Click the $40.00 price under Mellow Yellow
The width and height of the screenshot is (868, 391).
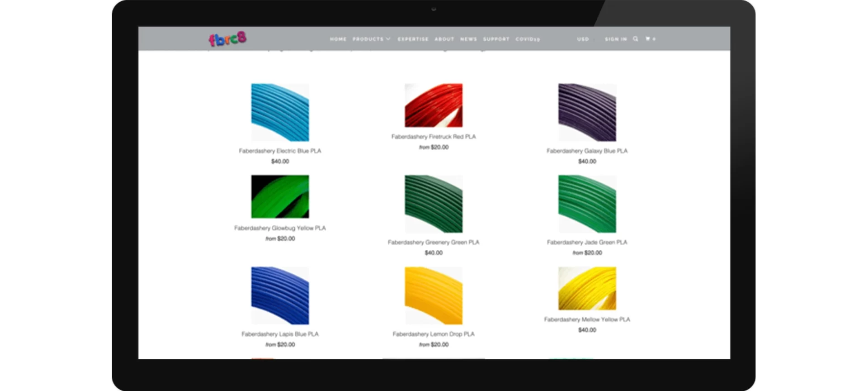pyautogui.click(x=587, y=330)
